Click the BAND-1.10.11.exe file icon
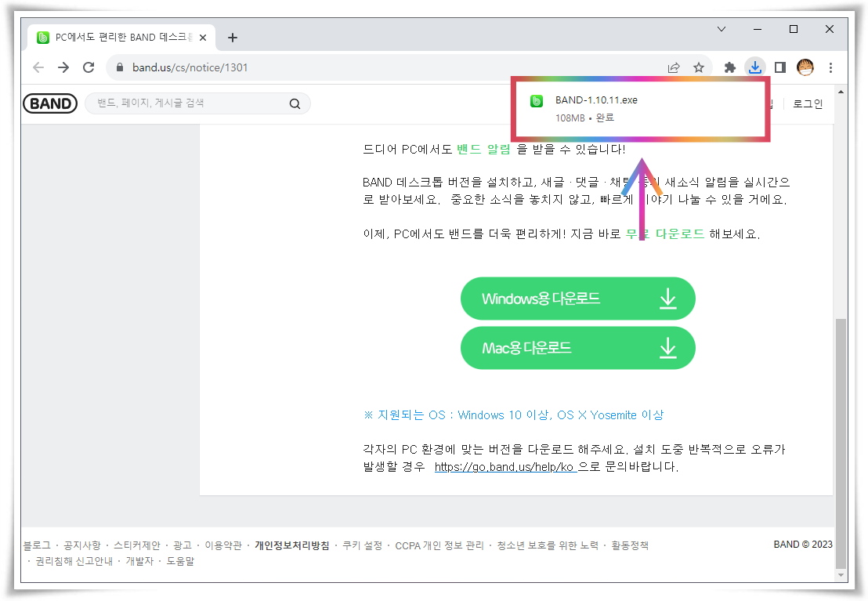Screen dimensions: 868x601 (x=537, y=101)
